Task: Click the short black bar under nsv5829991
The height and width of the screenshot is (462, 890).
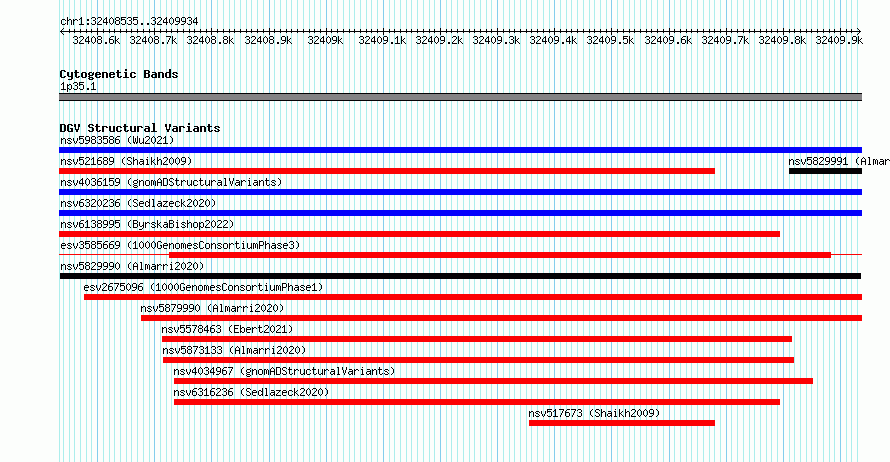Action: (x=825, y=171)
